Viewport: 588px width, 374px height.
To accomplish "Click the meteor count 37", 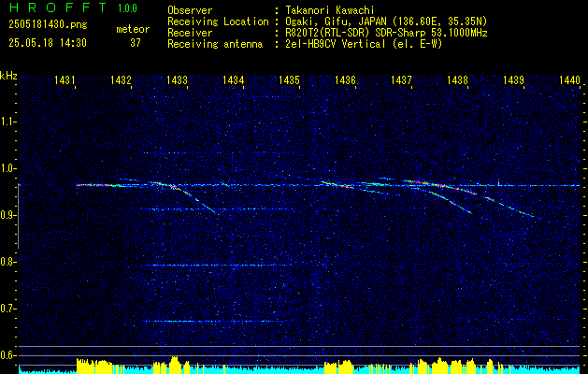I will pos(136,43).
